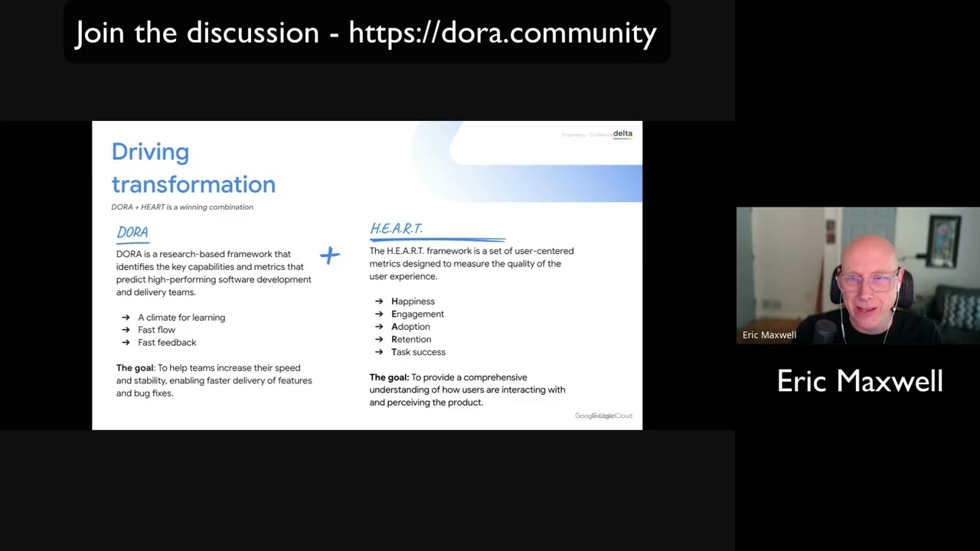The width and height of the screenshot is (980, 551).
Task: Click the handwritten H.E.A.R.T. heading
Action: (397, 229)
